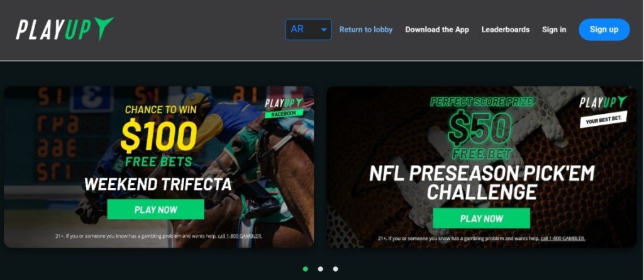Play Now on Weekend Trifecta banner
Image resolution: width=644 pixels, height=280 pixels.
click(156, 210)
